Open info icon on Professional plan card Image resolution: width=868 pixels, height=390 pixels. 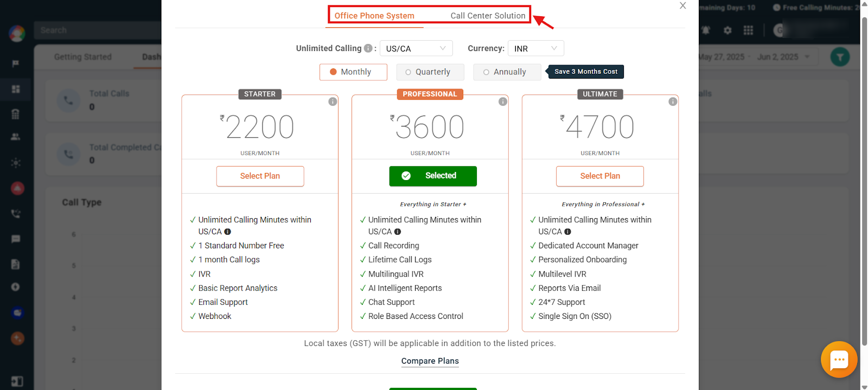coord(503,101)
